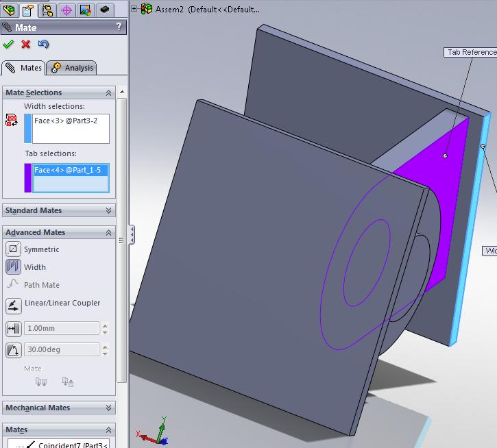The height and width of the screenshot is (448, 497).
Task: Open the FeatureManager design tree tab
Action: (x=9, y=10)
